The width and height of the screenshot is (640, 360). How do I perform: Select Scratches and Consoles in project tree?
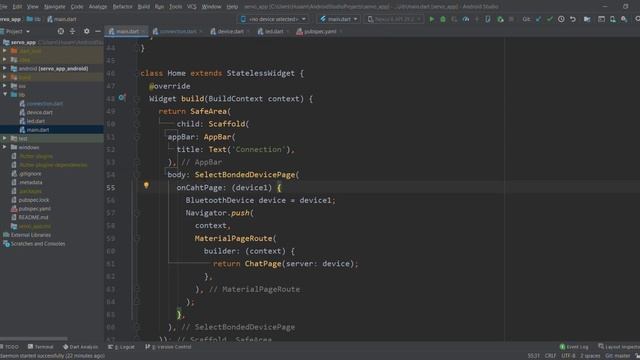coord(38,244)
